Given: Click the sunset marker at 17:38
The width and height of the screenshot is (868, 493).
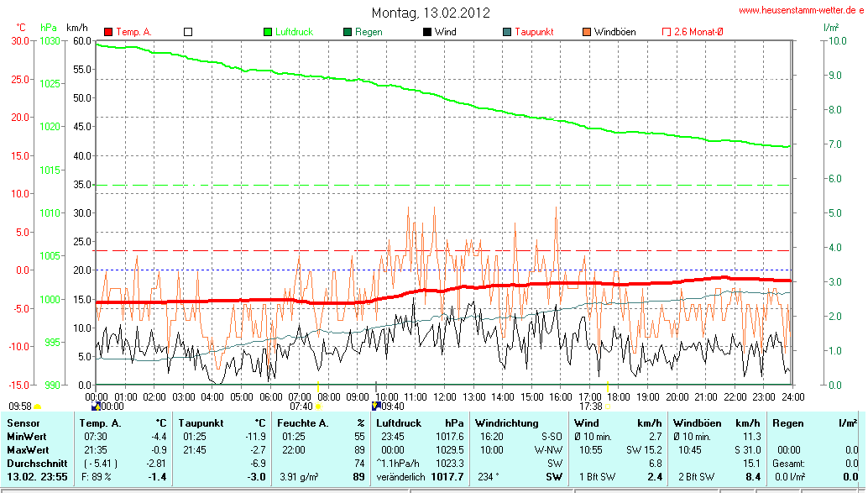Looking at the screenshot, I should click(609, 406).
